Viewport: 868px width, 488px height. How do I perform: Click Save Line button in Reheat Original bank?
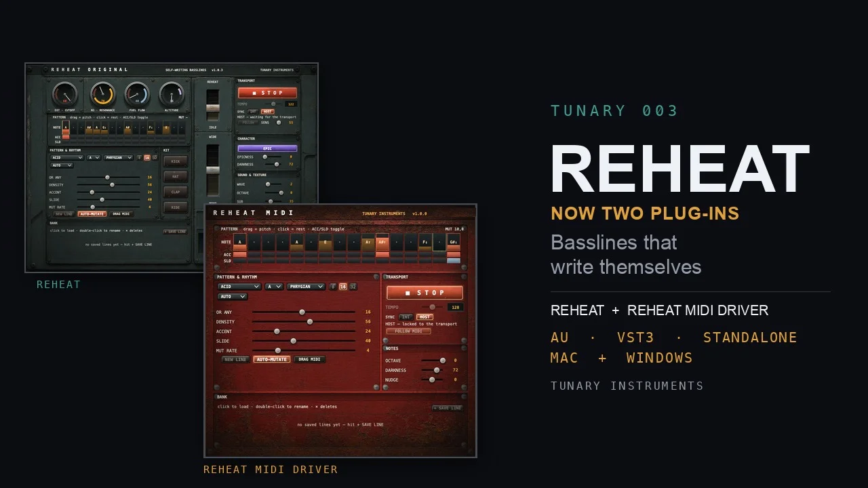pos(175,232)
